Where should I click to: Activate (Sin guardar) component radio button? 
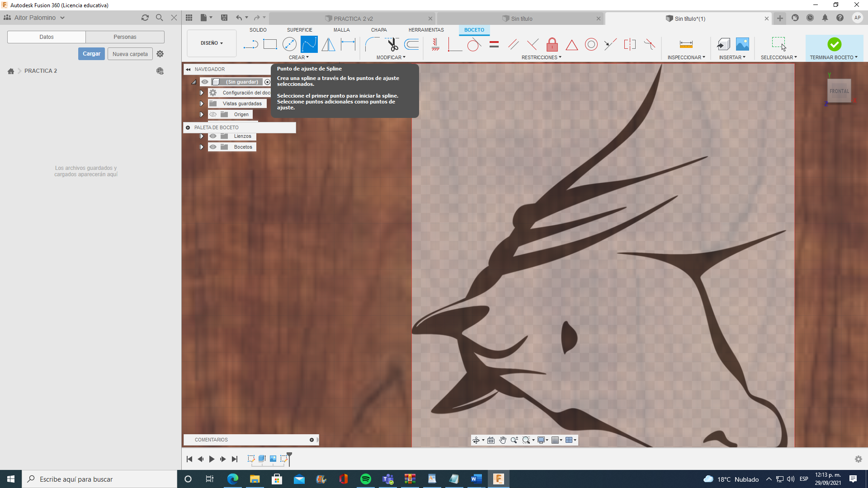(x=268, y=82)
